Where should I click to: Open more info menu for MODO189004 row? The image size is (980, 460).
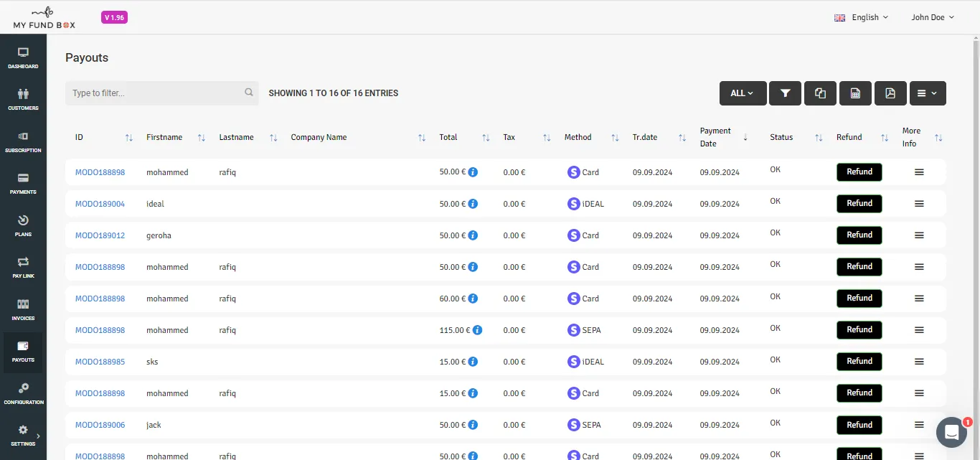pyautogui.click(x=919, y=204)
